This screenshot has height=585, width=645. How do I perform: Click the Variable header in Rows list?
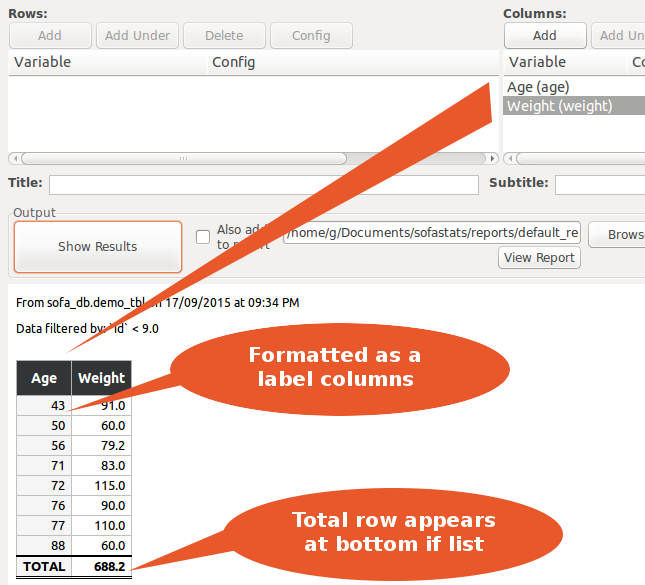(x=42, y=62)
